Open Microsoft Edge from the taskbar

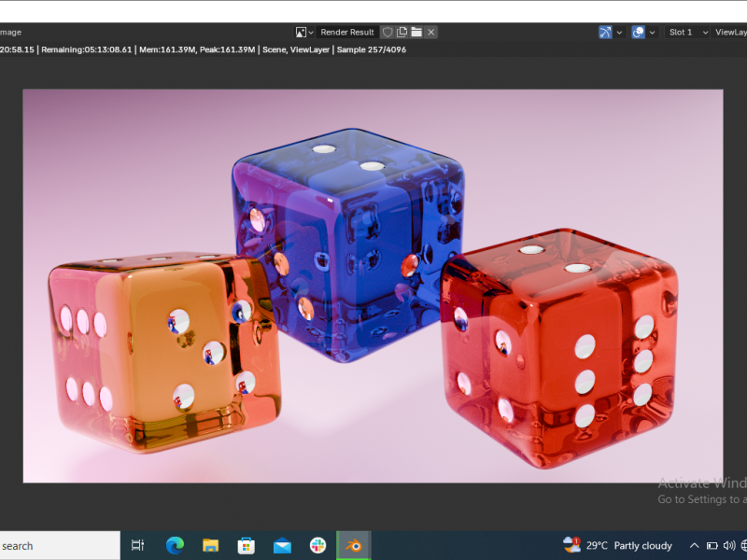[x=175, y=545]
